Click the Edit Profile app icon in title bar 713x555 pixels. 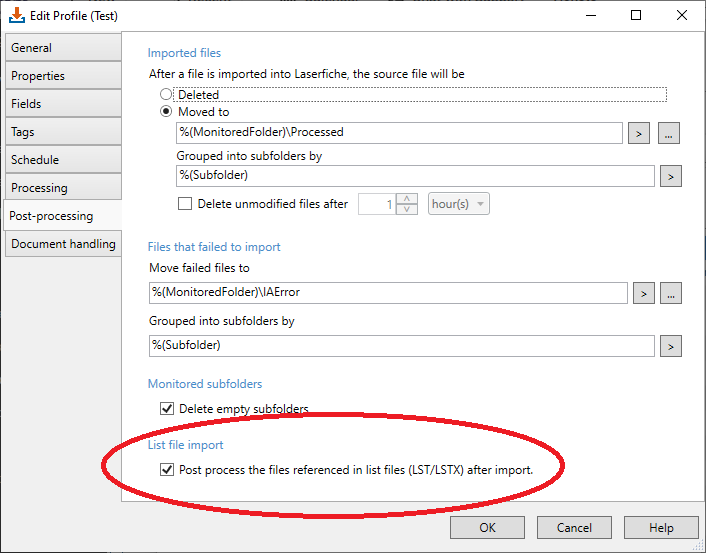tap(17, 15)
